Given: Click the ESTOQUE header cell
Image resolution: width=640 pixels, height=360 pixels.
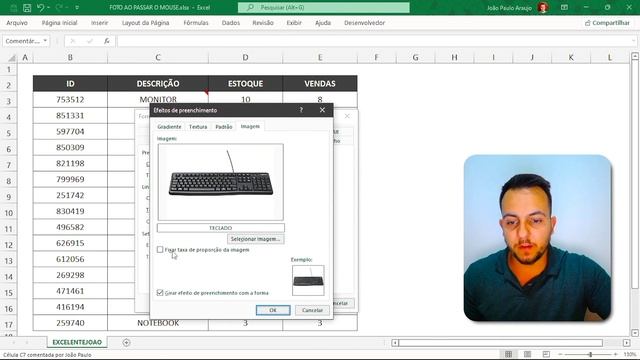Looking at the screenshot, I should 245,84.
